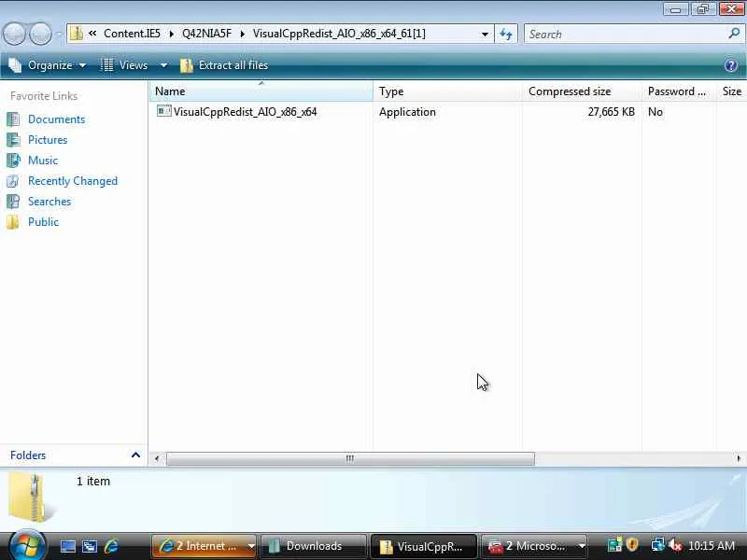Click the zipped folder icon in details pane
The image size is (747, 560).
tap(32, 498)
